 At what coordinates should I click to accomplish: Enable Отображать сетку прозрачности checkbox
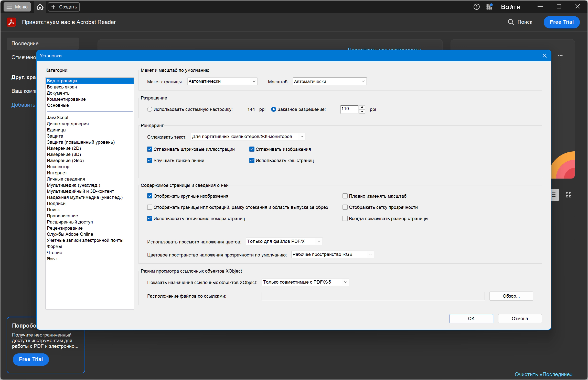345,207
